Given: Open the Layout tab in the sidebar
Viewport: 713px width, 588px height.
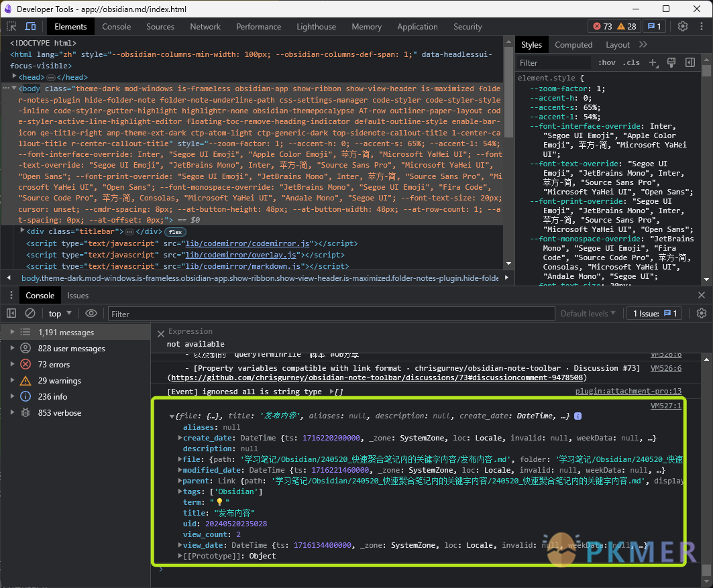Looking at the screenshot, I should pos(618,44).
